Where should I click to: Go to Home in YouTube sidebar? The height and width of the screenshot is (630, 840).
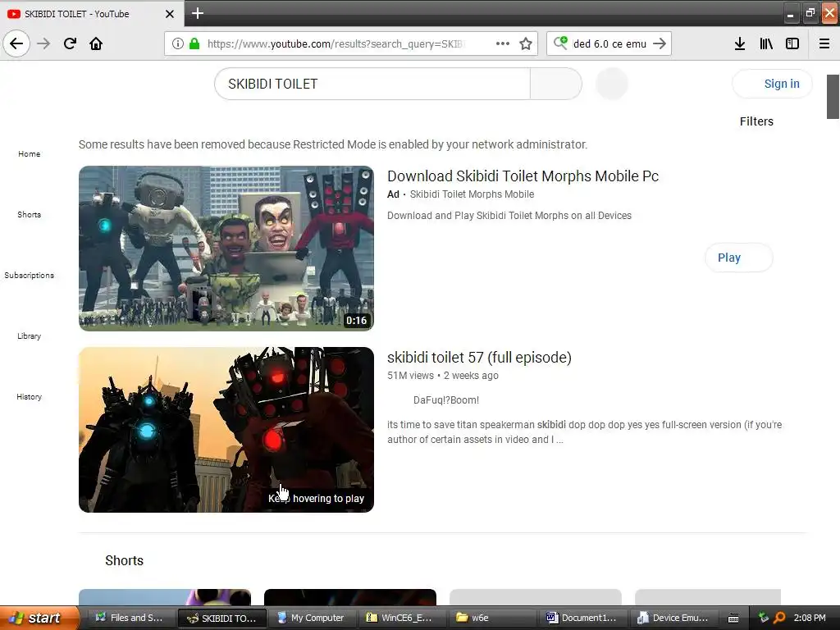[x=29, y=153]
